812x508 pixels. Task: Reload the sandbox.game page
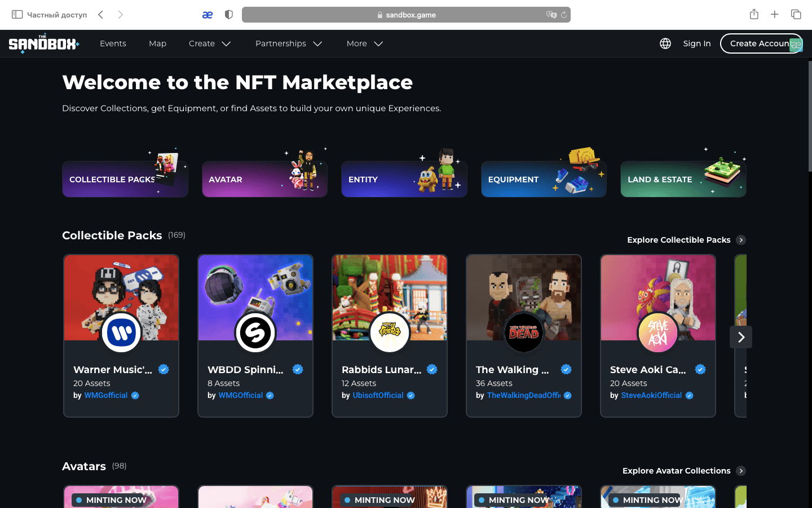coord(563,15)
